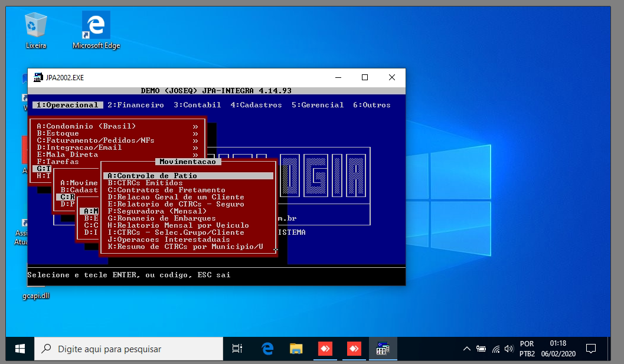Open the 4:Cadastros menu
Viewport: 624px width, 364px height.
(256, 105)
